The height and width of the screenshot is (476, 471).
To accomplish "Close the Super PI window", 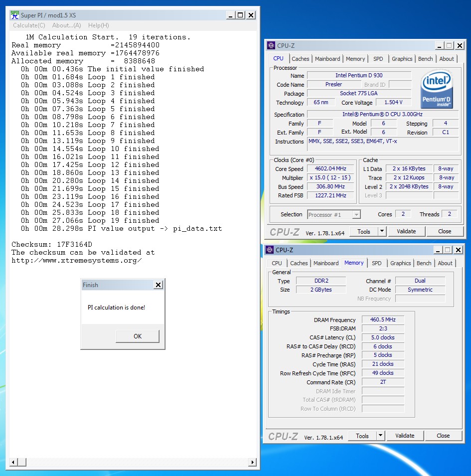I will (251, 15).
